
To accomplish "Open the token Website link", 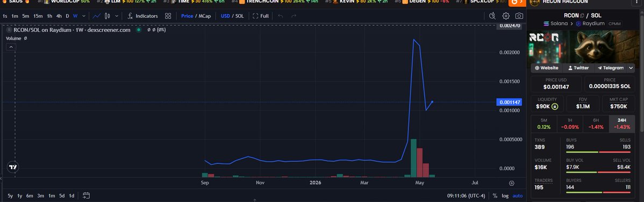I will pyautogui.click(x=547, y=68).
